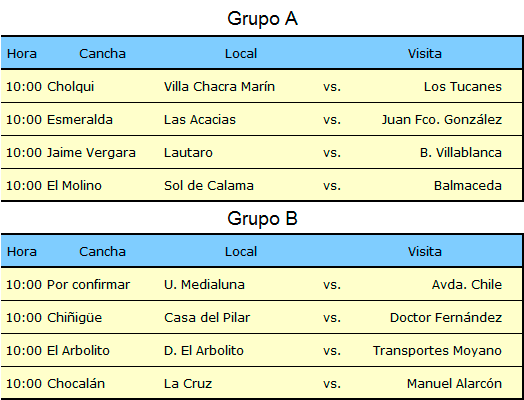Click Doctor Fernández team name
524x400 pixels.
pos(446,317)
